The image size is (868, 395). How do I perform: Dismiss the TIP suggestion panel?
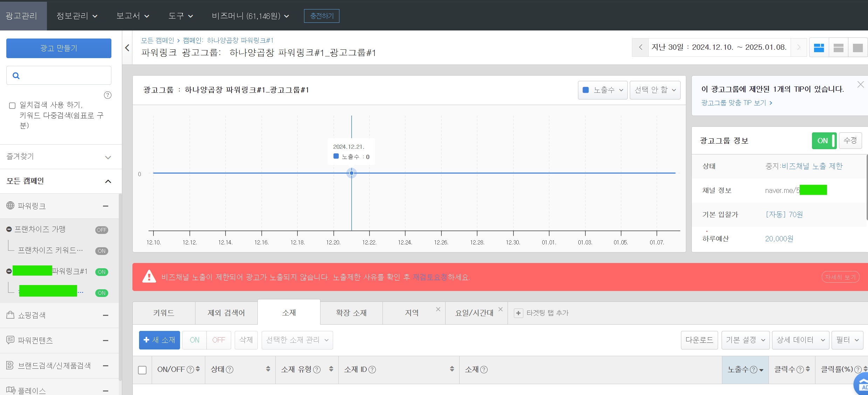point(860,85)
